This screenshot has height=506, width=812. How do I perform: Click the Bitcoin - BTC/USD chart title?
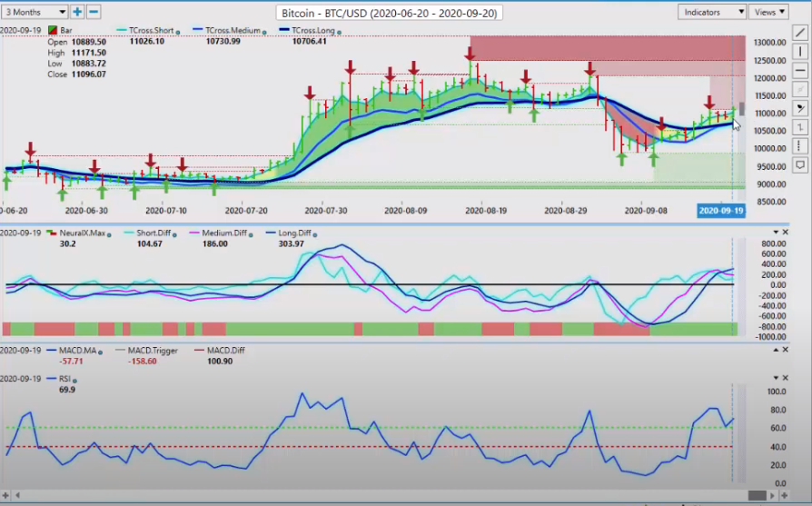[x=389, y=13]
